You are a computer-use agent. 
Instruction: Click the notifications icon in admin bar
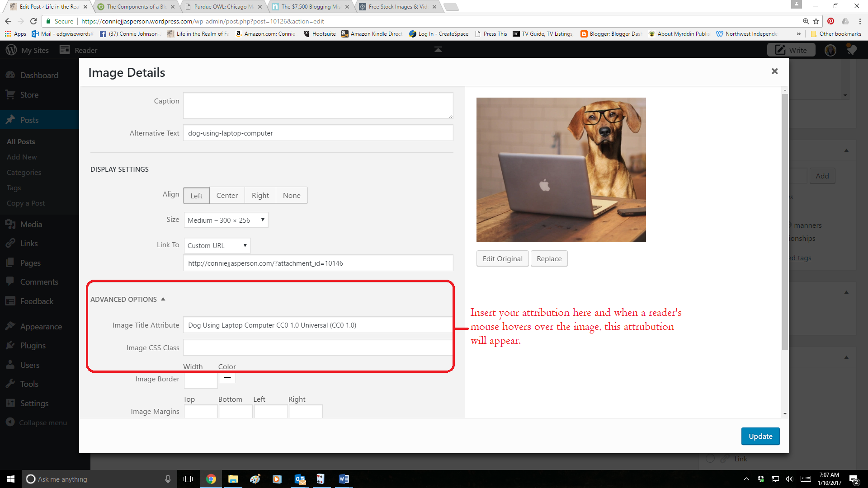tap(851, 50)
